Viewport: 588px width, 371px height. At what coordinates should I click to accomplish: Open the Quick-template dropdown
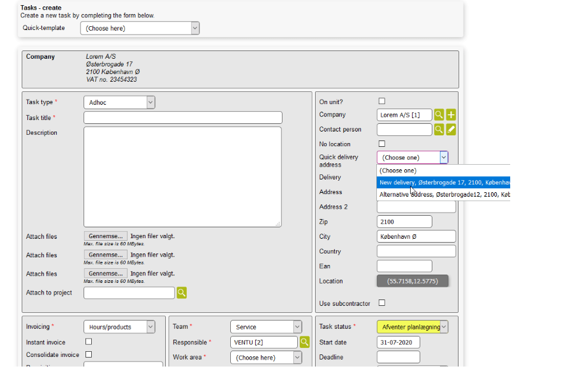click(140, 28)
